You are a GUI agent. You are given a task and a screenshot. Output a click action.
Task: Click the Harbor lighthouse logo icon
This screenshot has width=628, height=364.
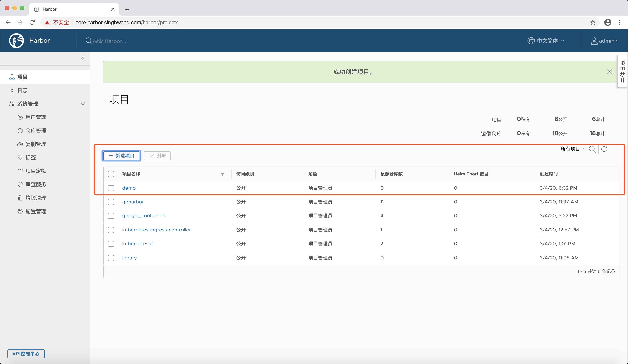click(x=16, y=41)
